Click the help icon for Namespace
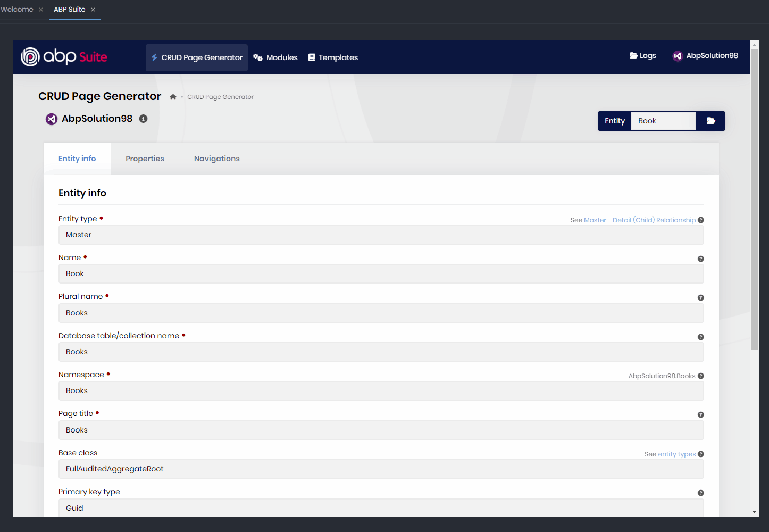 tap(701, 376)
